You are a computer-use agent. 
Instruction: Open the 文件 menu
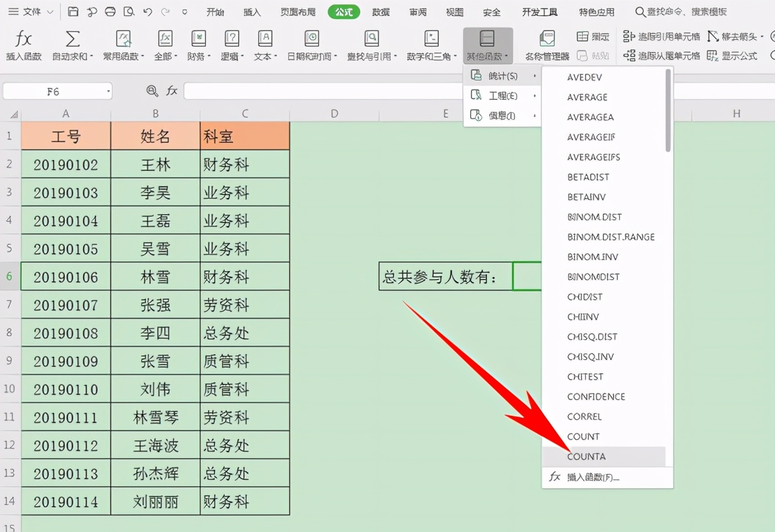click(x=30, y=11)
